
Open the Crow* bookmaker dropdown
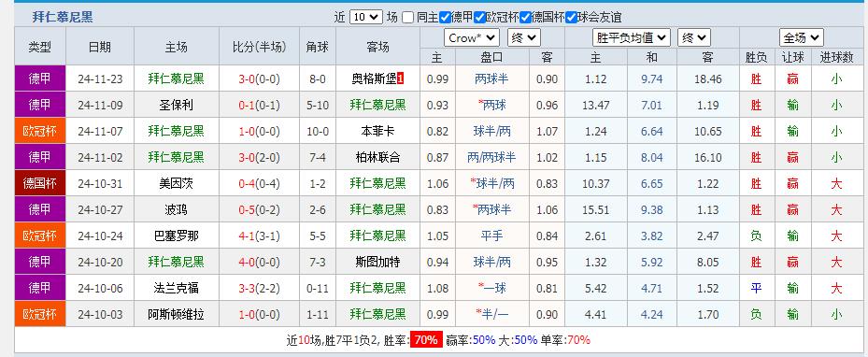(x=472, y=38)
